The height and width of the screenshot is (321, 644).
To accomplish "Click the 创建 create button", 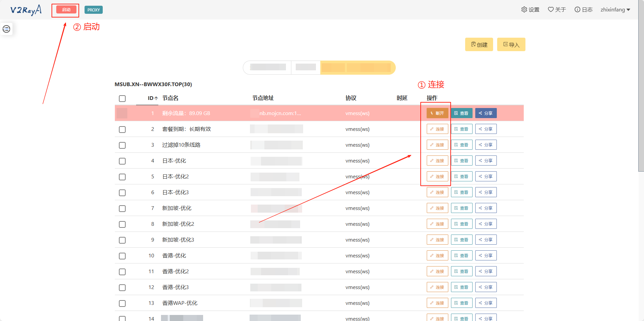I will 479,45.
